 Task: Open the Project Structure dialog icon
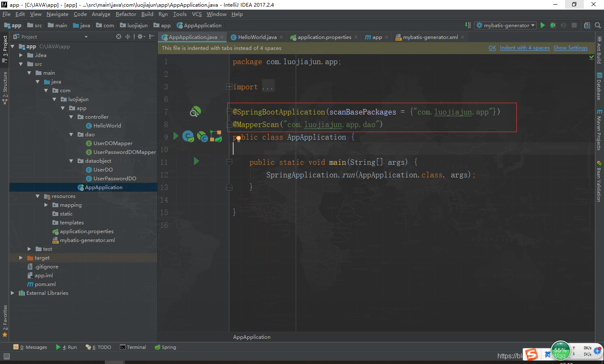click(587, 25)
